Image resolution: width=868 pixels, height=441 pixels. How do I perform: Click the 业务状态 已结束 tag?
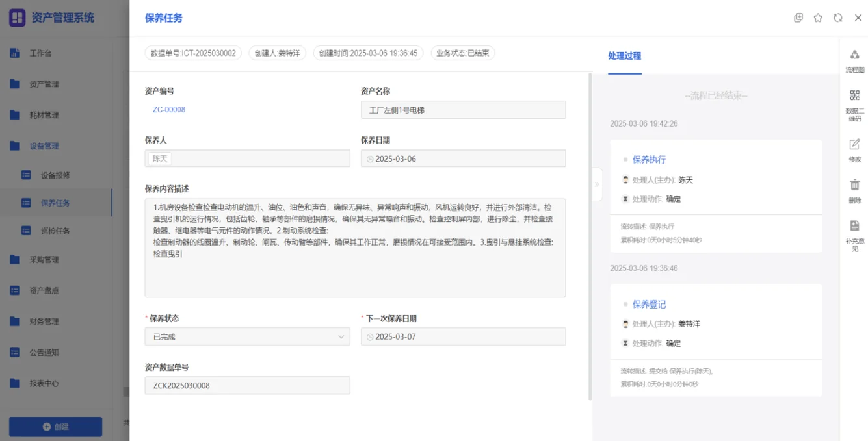(x=462, y=53)
